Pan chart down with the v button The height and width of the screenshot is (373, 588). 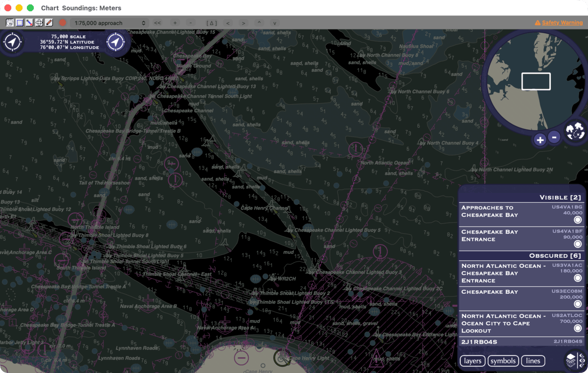pyautogui.click(x=274, y=23)
